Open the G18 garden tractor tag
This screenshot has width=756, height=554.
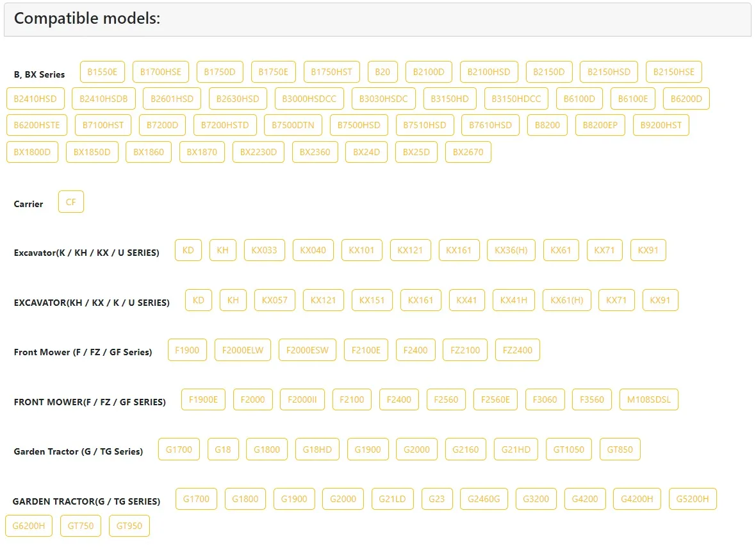point(223,449)
